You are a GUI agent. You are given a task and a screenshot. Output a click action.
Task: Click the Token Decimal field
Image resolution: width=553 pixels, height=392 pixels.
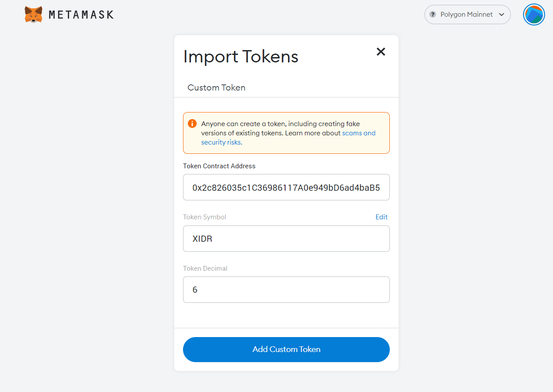[x=286, y=290]
